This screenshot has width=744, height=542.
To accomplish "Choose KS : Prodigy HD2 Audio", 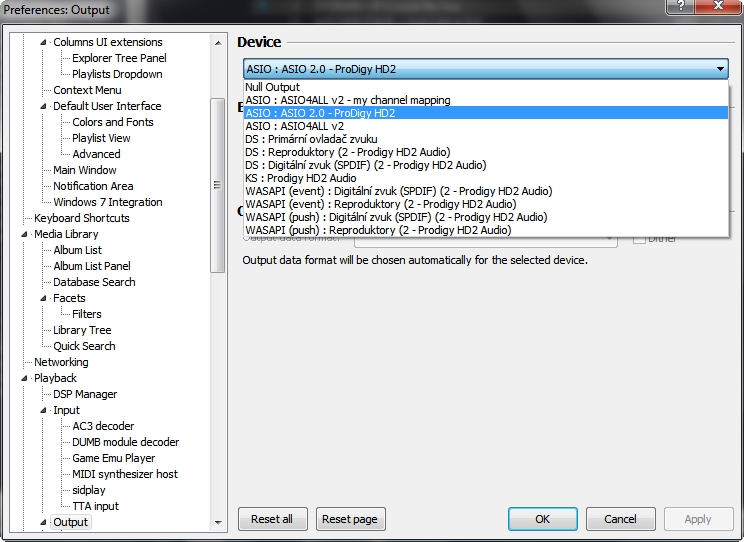I will 486,178.
